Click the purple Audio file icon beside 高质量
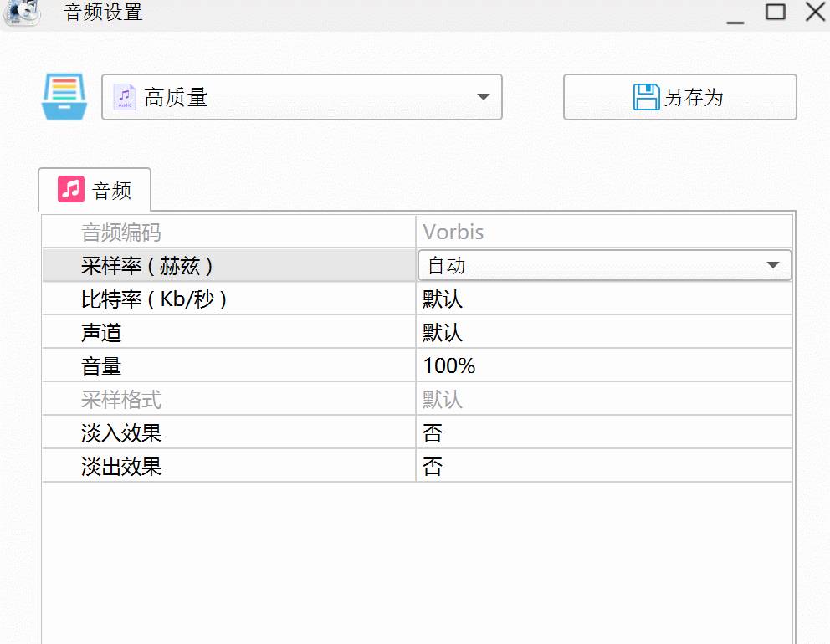The width and height of the screenshot is (830, 644). click(122, 96)
